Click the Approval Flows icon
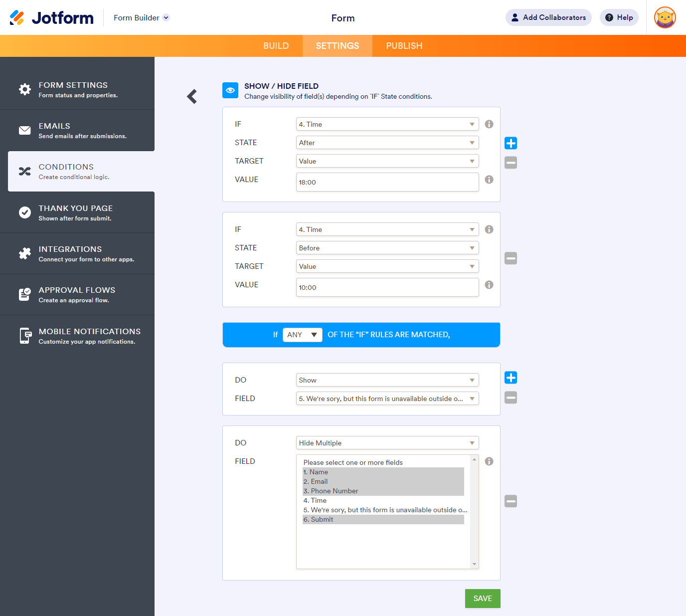The height and width of the screenshot is (616, 686). coord(25,294)
